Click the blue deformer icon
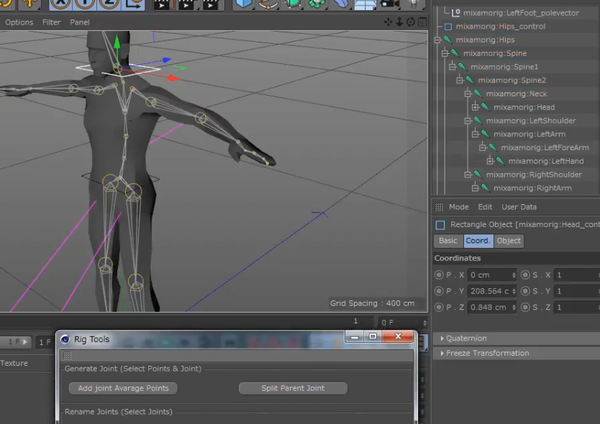The width and height of the screenshot is (600, 424). pos(341,4)
